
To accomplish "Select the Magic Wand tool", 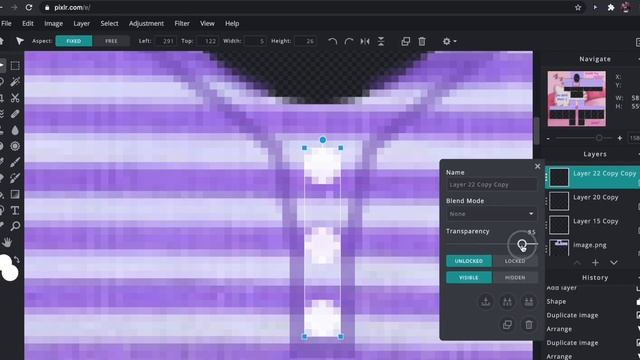I will point(15,82).
